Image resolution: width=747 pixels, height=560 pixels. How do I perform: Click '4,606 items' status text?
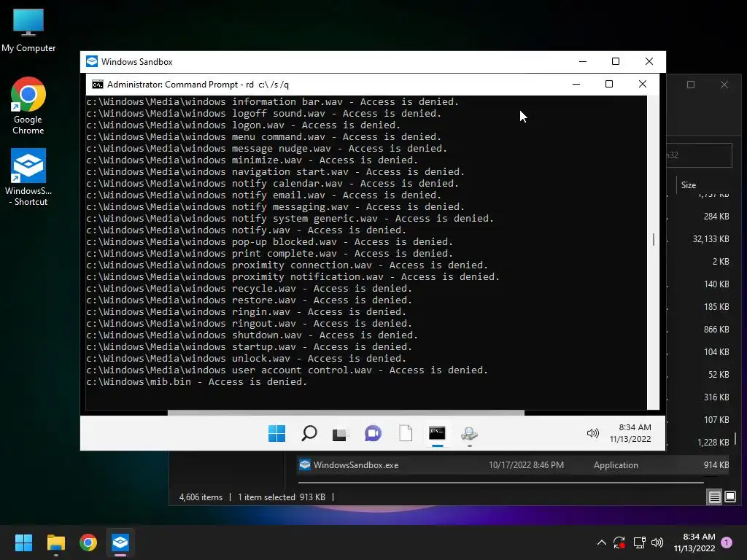coord(201,497)
